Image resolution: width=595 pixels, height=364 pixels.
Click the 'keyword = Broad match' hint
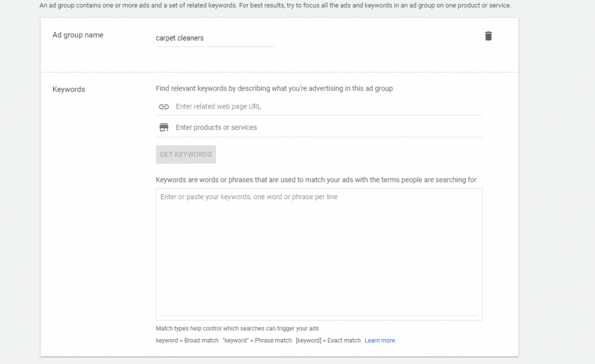(187, 341)
